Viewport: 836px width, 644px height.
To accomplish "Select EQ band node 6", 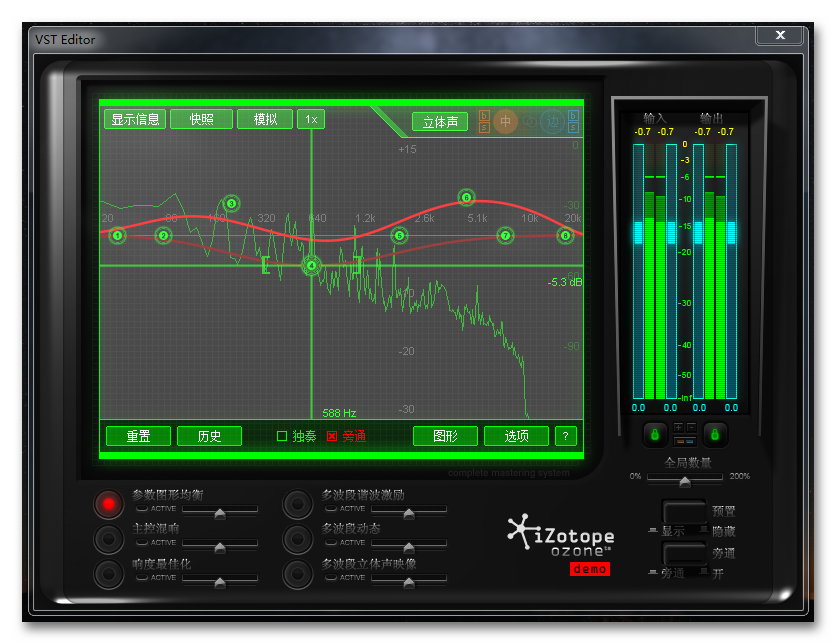I will (x=466, y=197).
